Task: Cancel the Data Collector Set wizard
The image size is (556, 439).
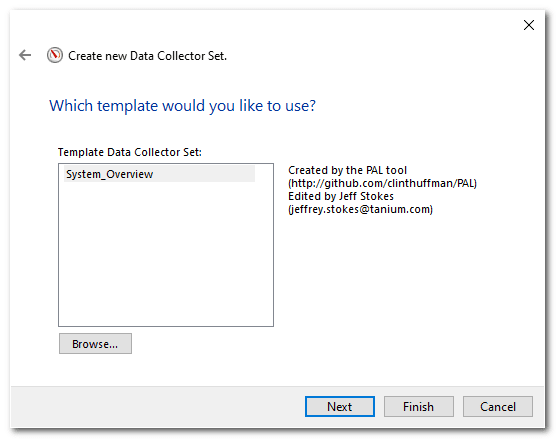Action: [497, 406]
